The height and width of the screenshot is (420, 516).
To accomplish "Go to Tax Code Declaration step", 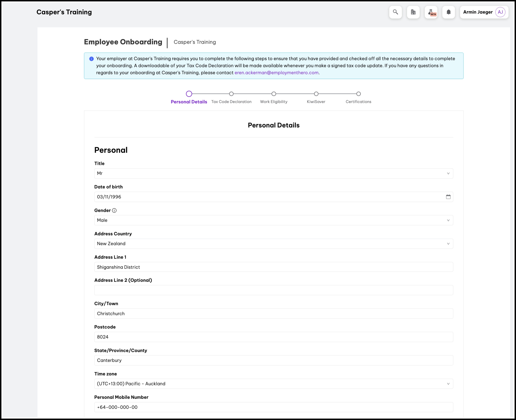I will (231, 94).
